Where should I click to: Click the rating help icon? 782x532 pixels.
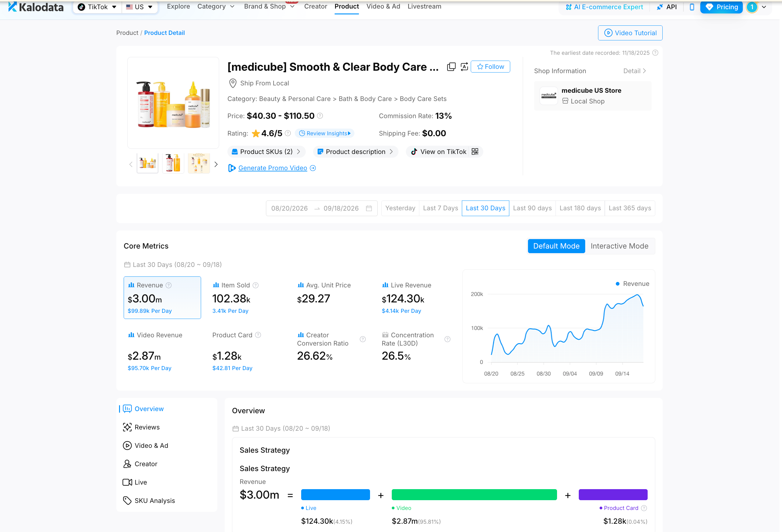pyautogui.click(x=288, y=133)
